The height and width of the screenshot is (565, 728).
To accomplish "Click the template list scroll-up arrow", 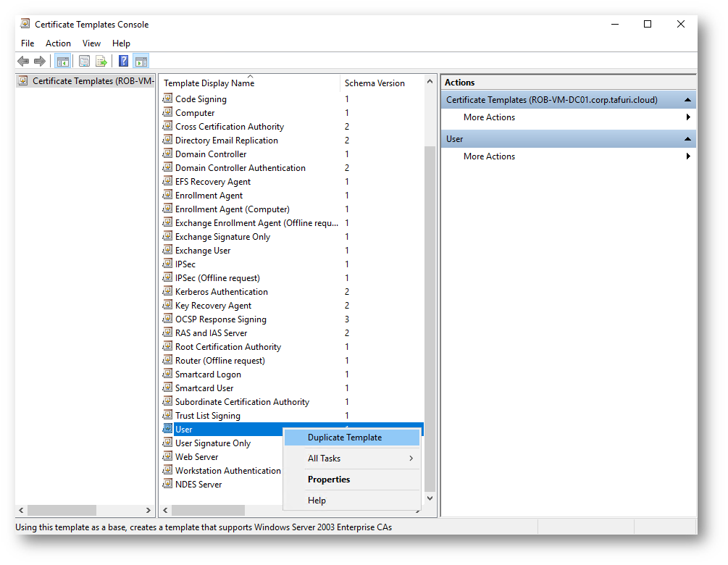I will point(430,83).
